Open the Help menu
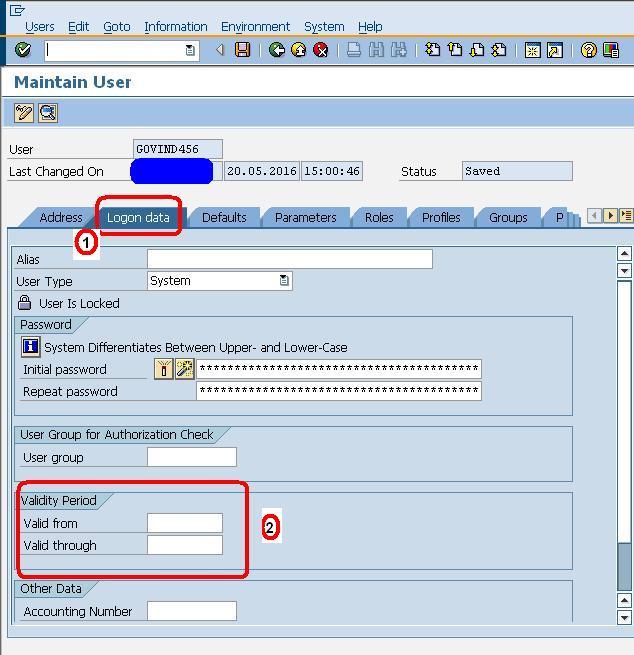 (x=370, y=27)
